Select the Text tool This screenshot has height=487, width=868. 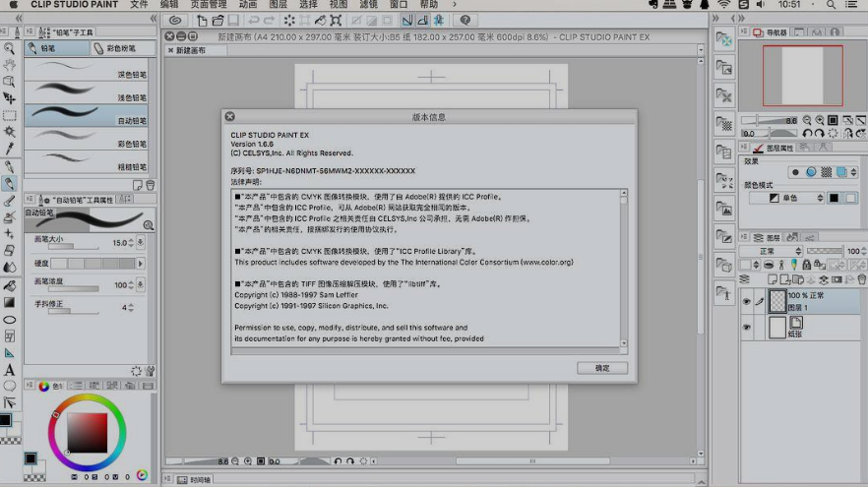pos(10,370)
